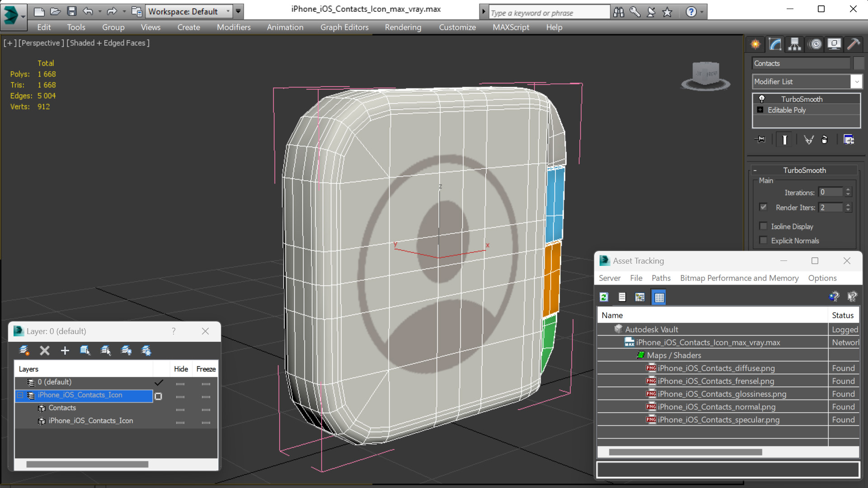Switch to the Hierarchy command panel tab

795,44
